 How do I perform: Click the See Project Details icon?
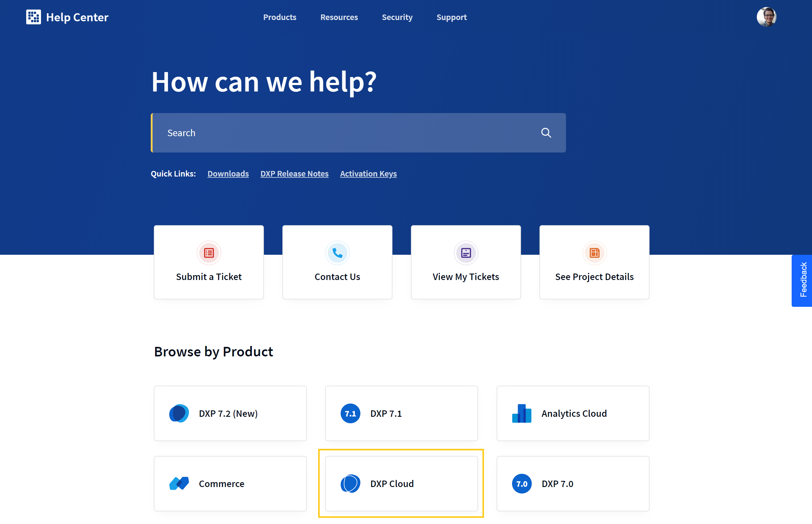pyautogui.click(x=594, y=253)
